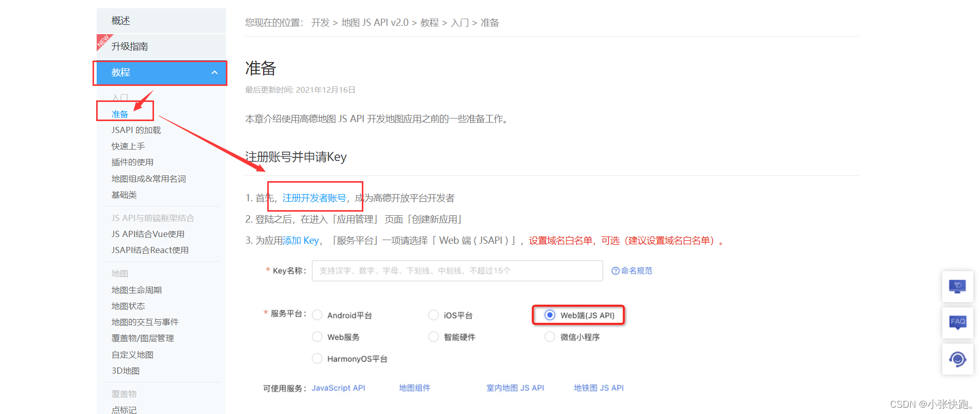Open 3D地图 in sidebar
This screenshot has height=414, width=980.
126,371
